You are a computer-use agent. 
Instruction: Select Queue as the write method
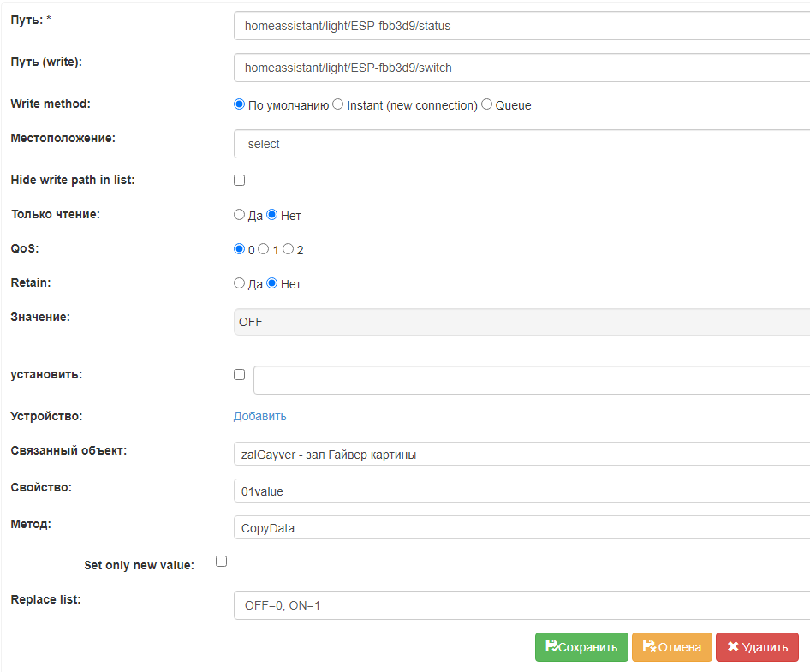pos(486,104)
